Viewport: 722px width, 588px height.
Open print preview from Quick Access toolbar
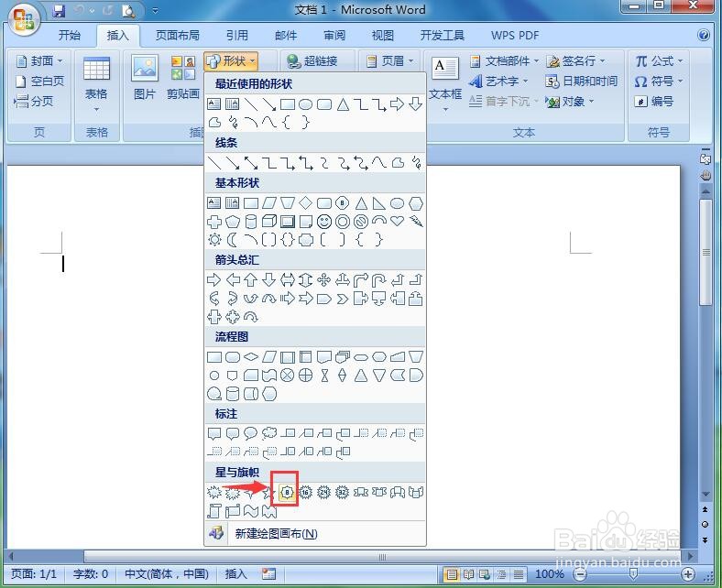pos(128,11)
